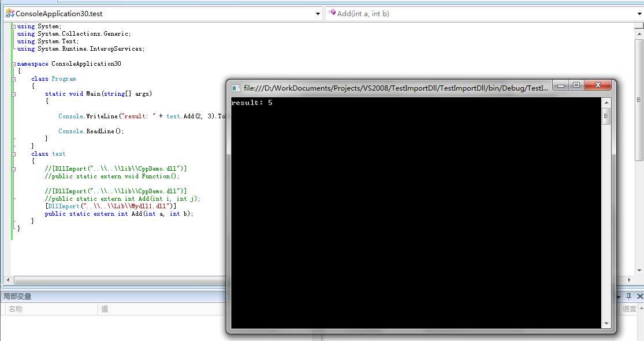Click the DllImport Mydll1.dll attribute line
This screenshot has height=341, width=644.
coord(110,206)
